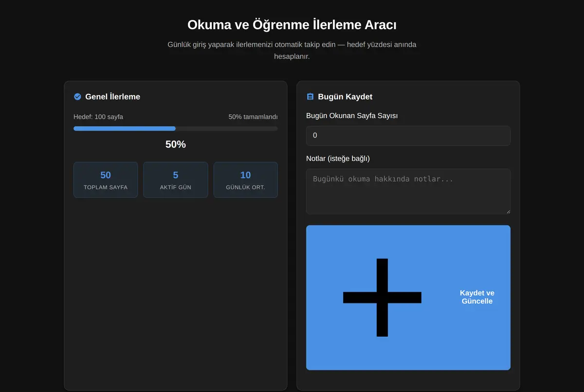This screenshot has height=392, width=584.
Task: Click the "Bugün Kaydet" heading
Action: pos(345,97)
